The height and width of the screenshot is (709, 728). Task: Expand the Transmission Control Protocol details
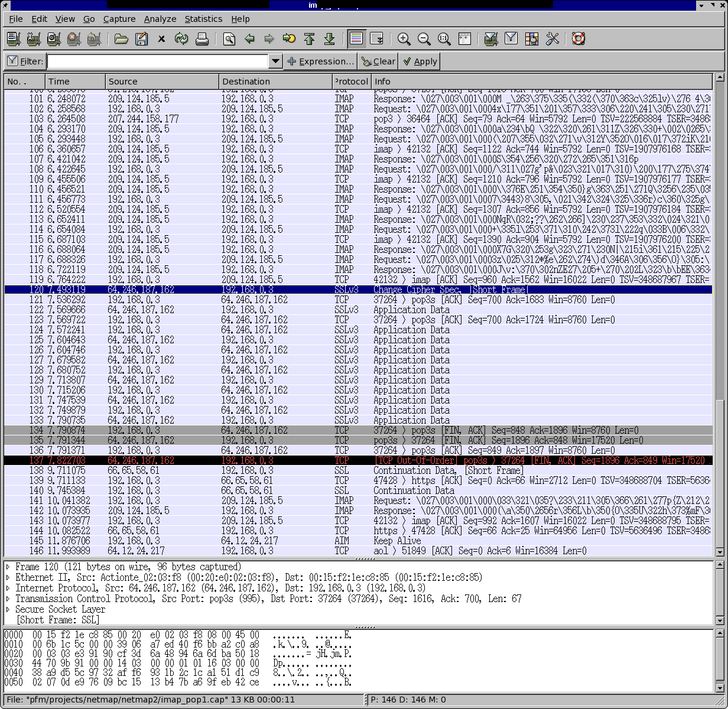[8, 599]
